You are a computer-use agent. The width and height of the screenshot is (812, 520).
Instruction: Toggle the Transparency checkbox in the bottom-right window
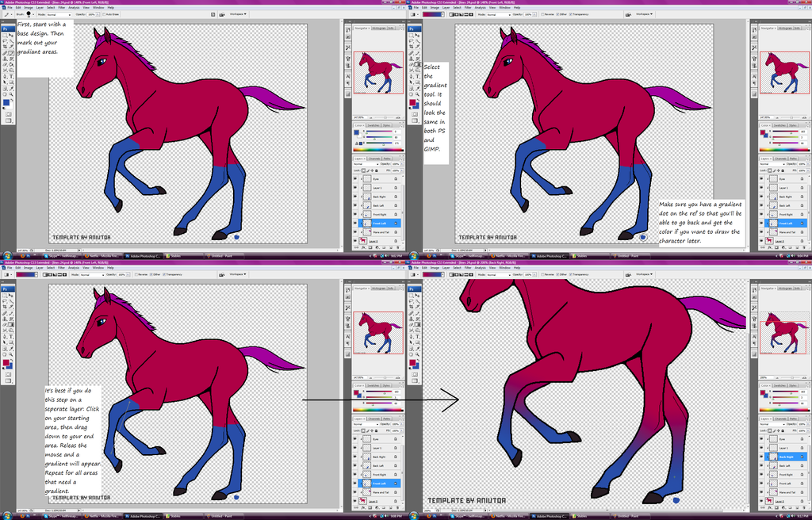571,274
